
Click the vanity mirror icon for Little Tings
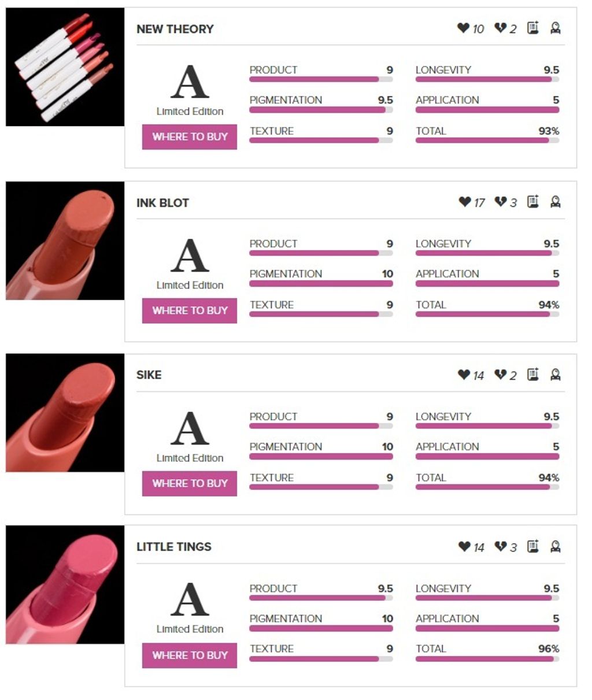click(x=556, y=546)
